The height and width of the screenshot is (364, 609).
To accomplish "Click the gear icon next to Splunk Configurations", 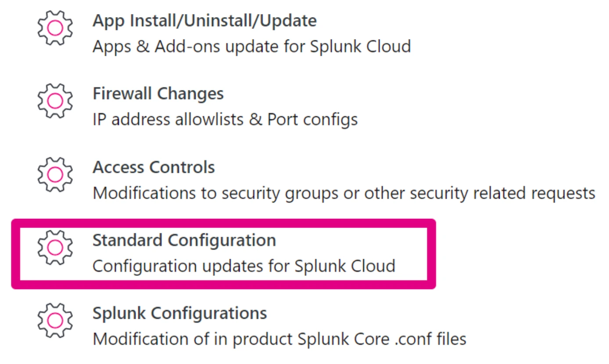I will (x=55, y=321).
